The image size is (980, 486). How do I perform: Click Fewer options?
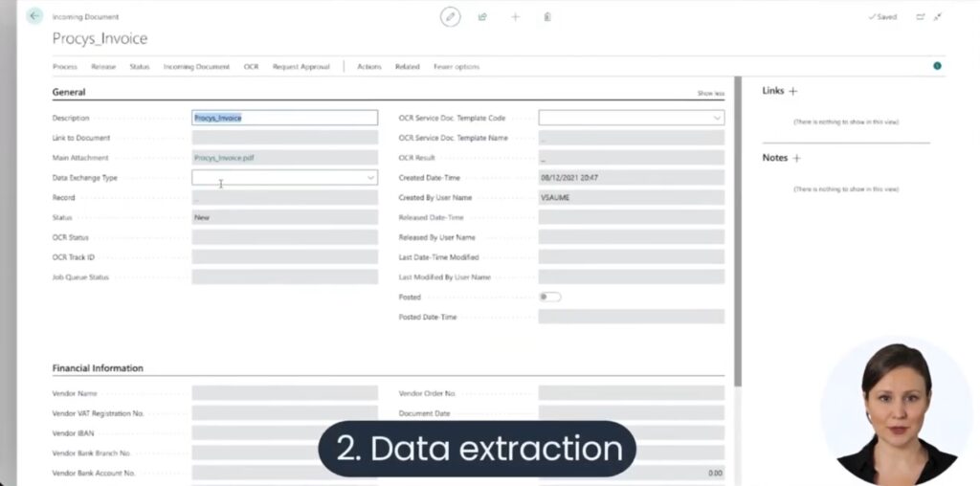[457, 66]
